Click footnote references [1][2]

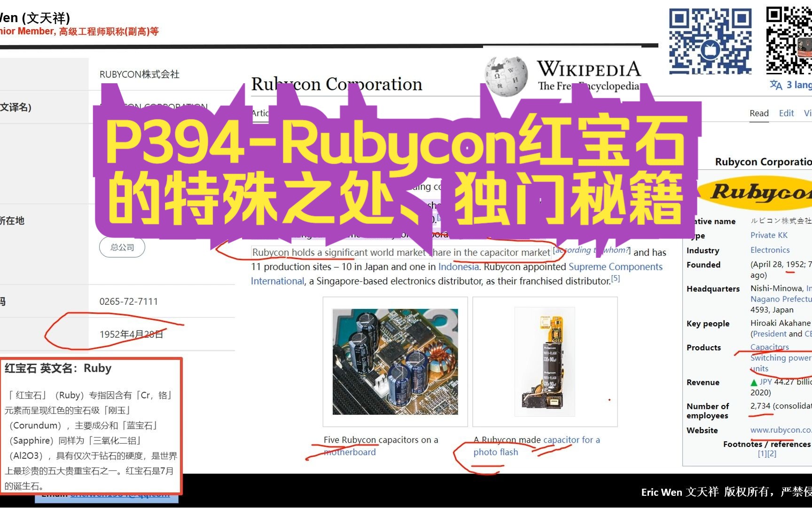pos(767,454)
